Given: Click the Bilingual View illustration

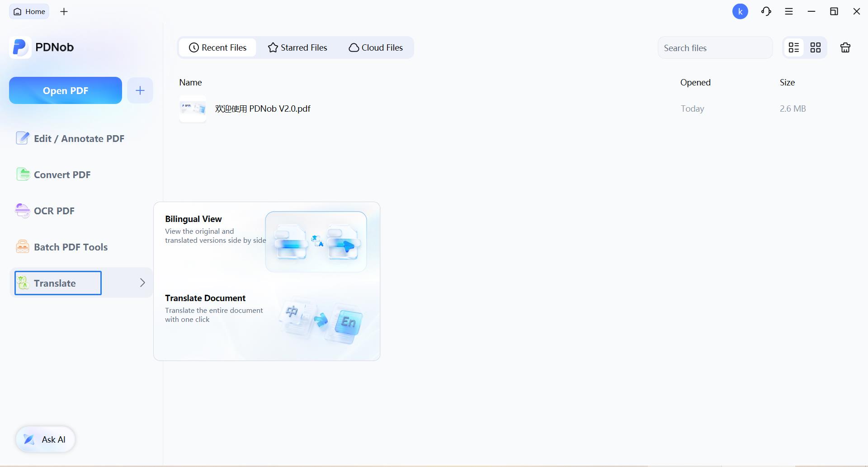Looking at the screenshot, I should click(x=316, y=242).
